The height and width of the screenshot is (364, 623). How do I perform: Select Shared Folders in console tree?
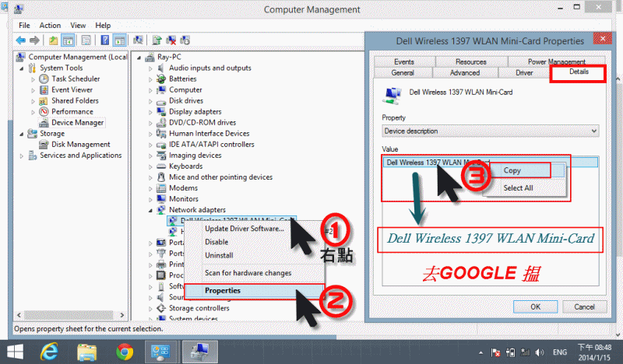[75, 100]
